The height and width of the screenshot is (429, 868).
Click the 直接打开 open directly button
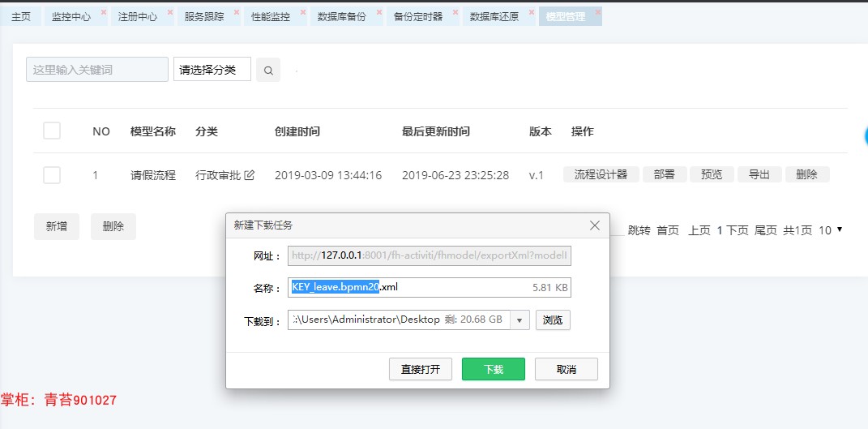pos(421,369)
